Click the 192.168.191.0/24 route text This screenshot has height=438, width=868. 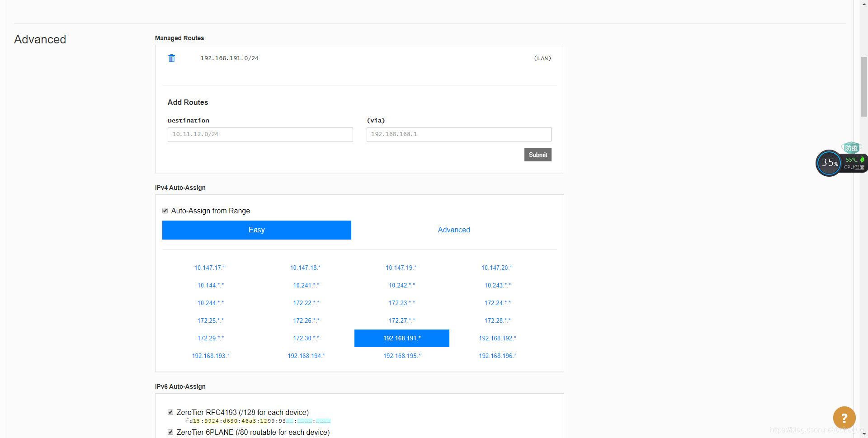[229, 58]
